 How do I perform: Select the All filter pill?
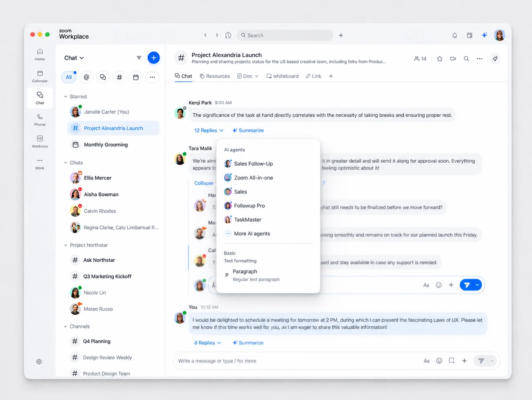coord(69,77)
